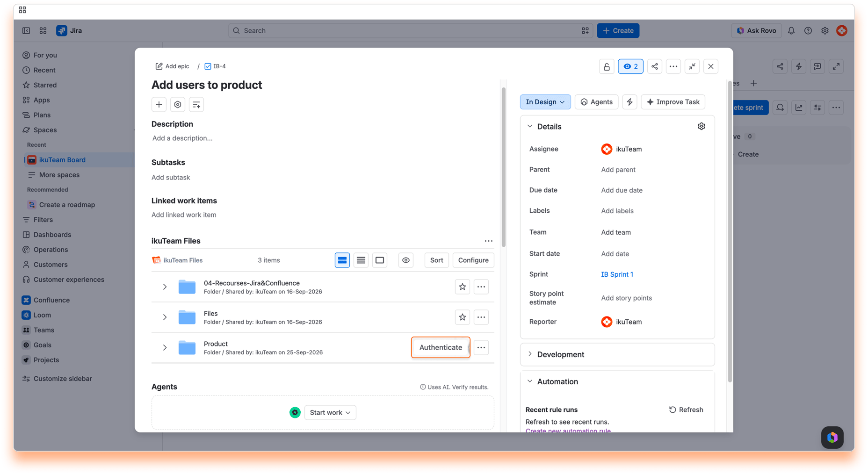Open more options for Product folder
This screenshot has height=474, width=868.
point(481,348)
